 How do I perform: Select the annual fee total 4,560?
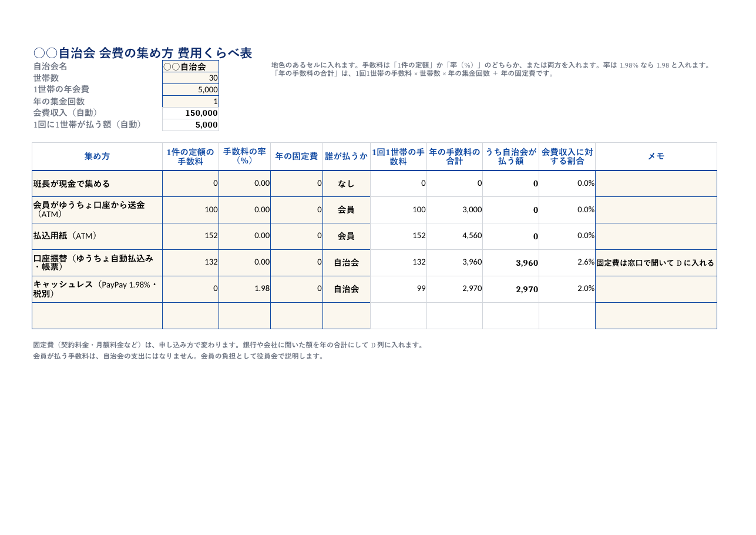point(455,236)
